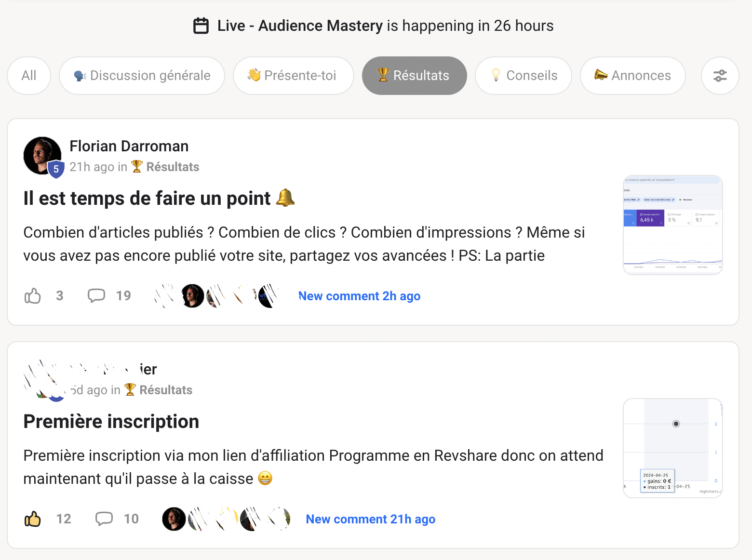Open the affiliation chart thumbnail
Image resolution: width=752 pixels, height=560 pixels.
tap(673, 448)
